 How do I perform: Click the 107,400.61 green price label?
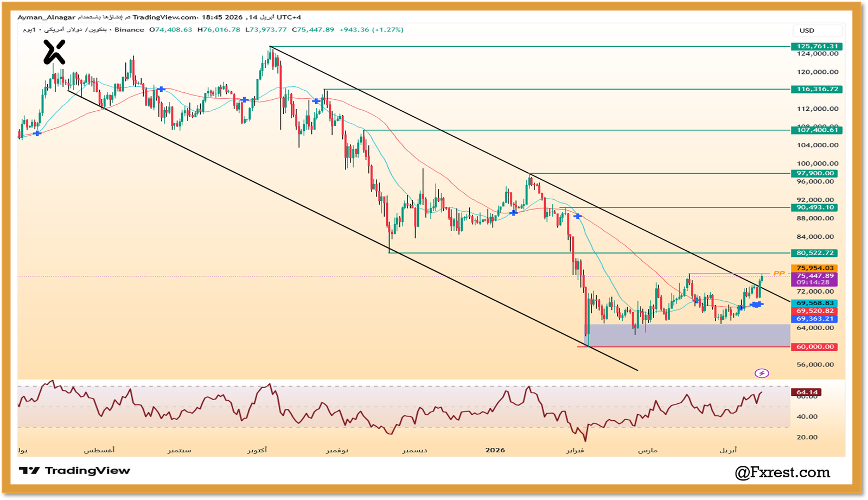tap(816, 130)
